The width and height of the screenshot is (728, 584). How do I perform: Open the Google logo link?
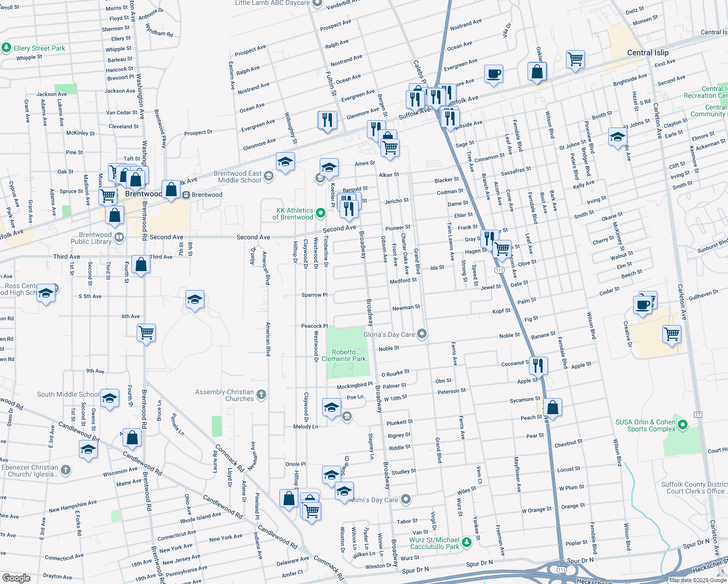(16, 578)
